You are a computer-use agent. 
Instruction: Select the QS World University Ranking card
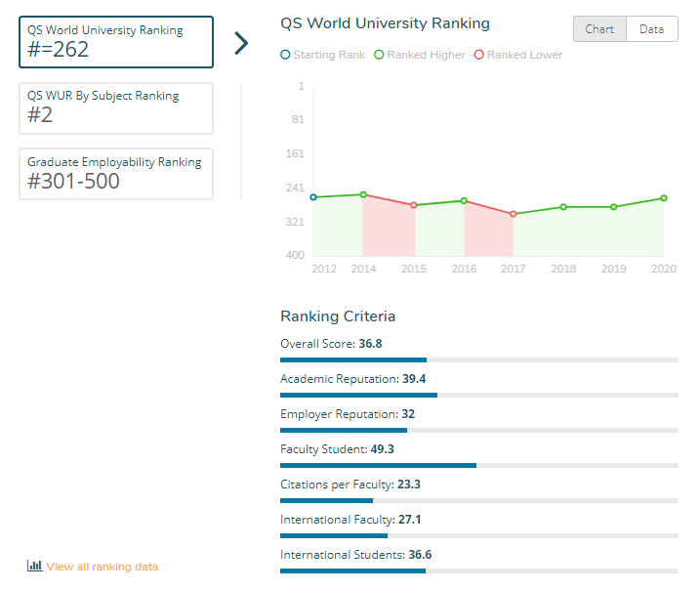tap(116, 42)
